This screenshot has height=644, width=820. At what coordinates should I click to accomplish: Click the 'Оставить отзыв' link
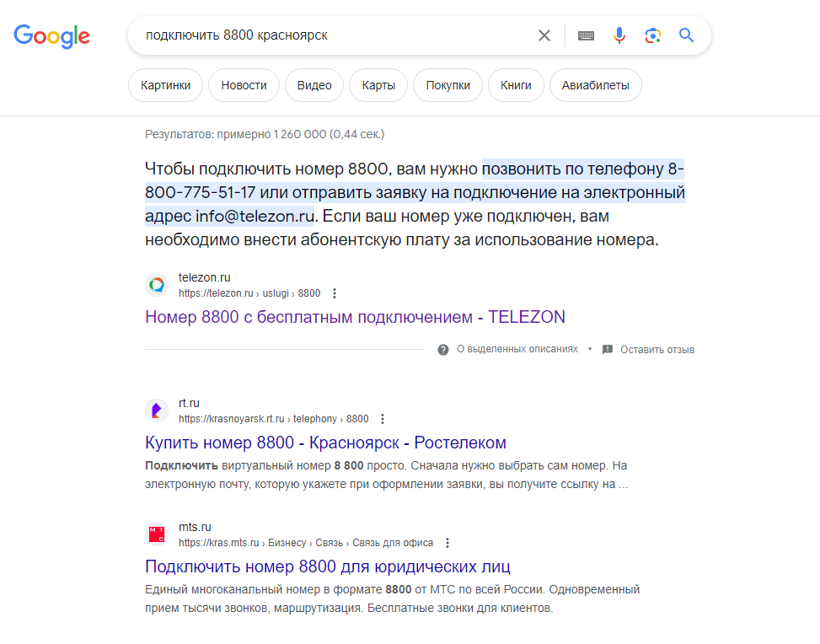[x=658, y=349]
